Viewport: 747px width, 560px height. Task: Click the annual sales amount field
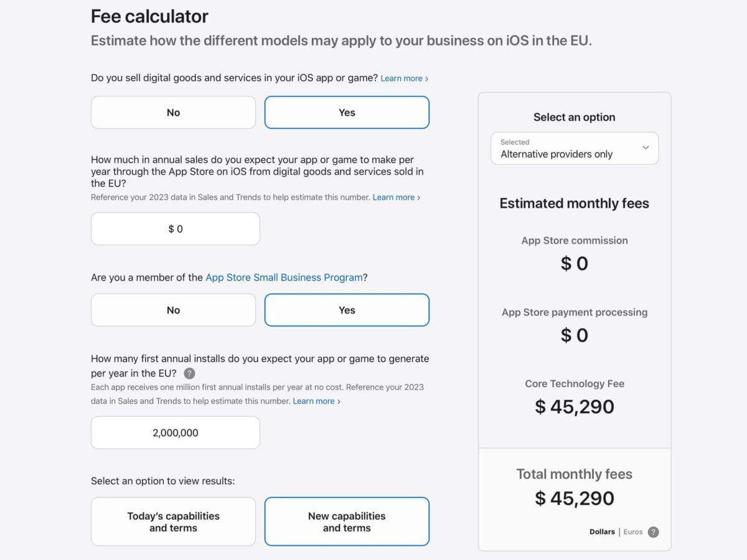176,229
